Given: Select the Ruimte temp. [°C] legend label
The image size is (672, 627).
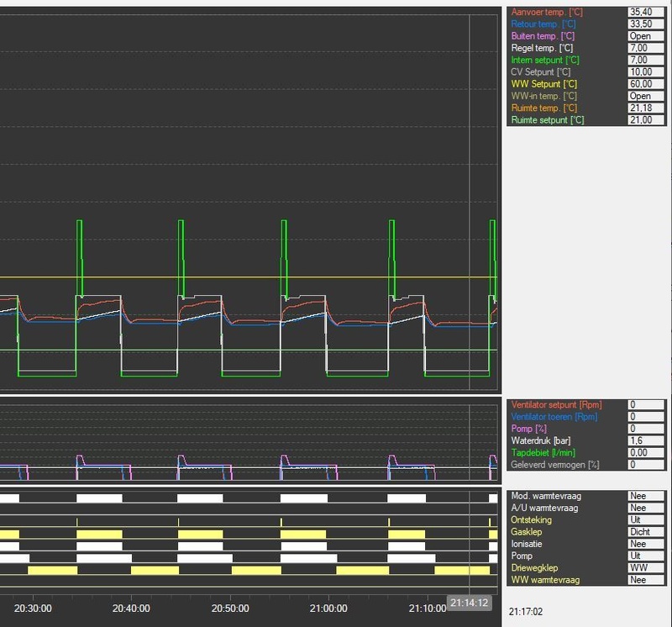Looking at the screenshot, I should pos(543,108).
